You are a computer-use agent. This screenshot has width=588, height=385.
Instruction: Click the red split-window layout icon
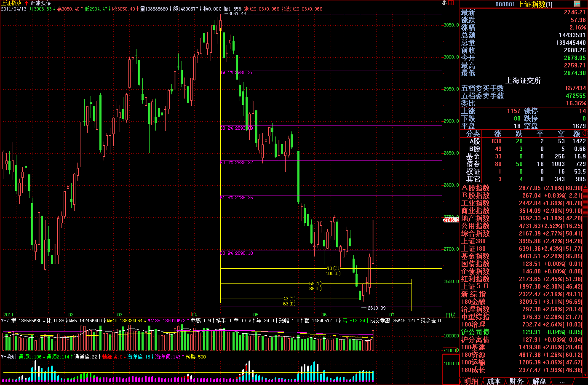[x=452, y=3]
